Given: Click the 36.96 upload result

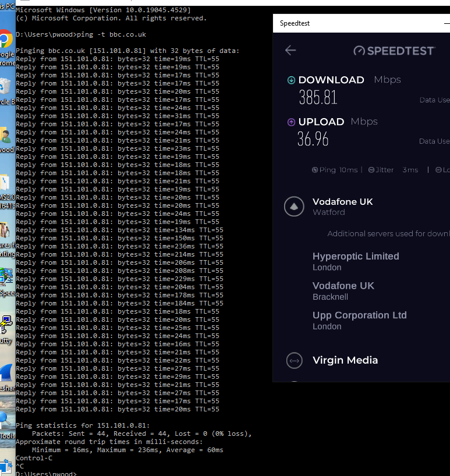Looking at the screenshot, I should [x=313, y=139].
